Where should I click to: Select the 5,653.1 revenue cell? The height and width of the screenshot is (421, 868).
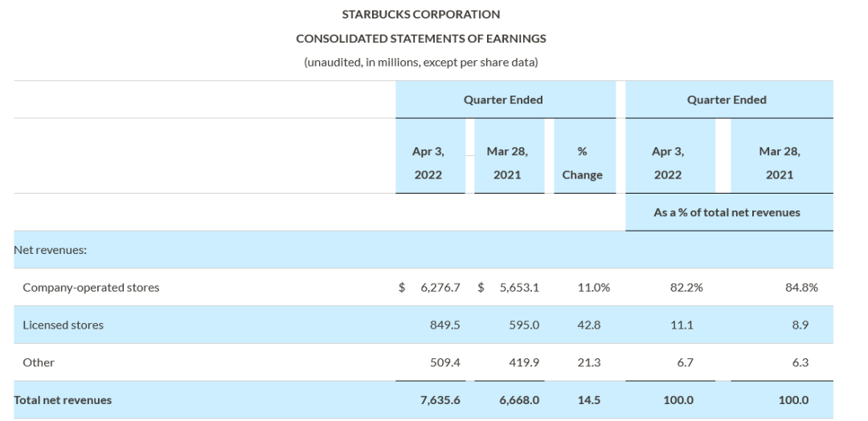coord(518,288)
